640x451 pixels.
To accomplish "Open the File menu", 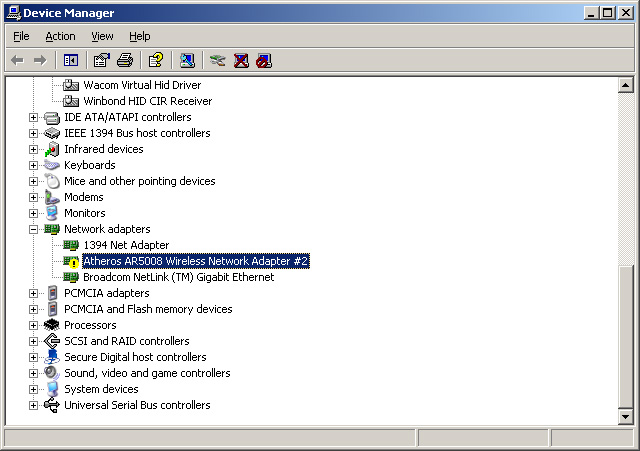I will point(21,36).
